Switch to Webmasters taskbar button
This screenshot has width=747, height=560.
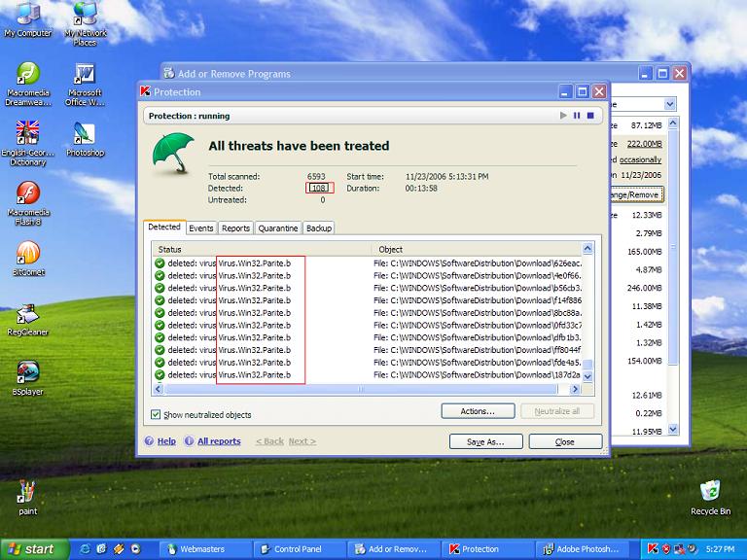point(205,549)
